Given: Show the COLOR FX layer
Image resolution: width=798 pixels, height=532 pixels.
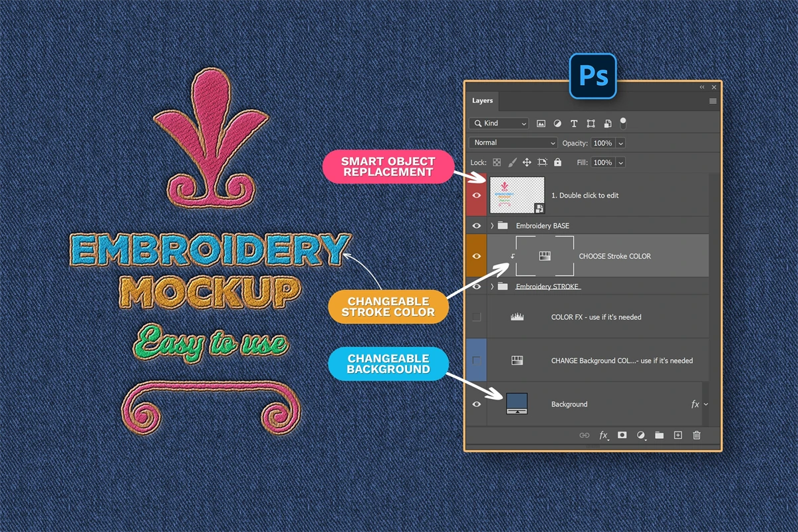Looking at the screenshot, I should [x=476, y=317].
